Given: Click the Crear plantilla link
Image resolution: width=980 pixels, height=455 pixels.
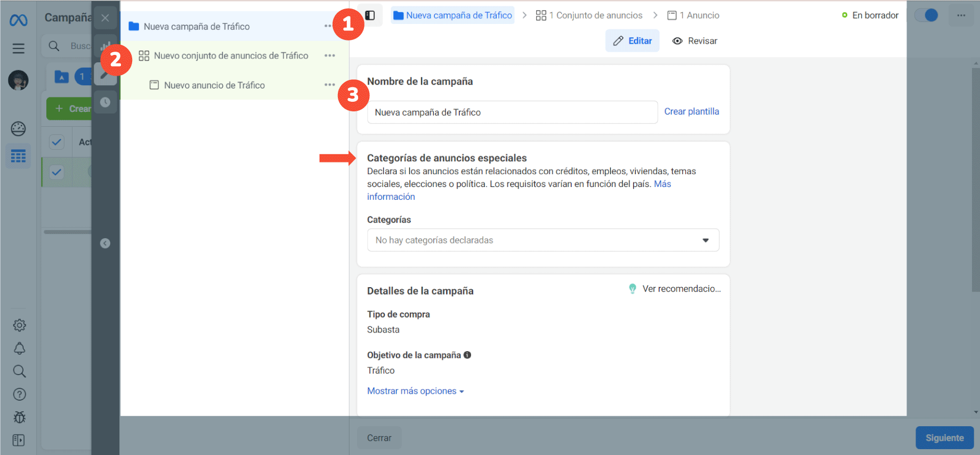Looking at the screenshot, I should 692,111.
